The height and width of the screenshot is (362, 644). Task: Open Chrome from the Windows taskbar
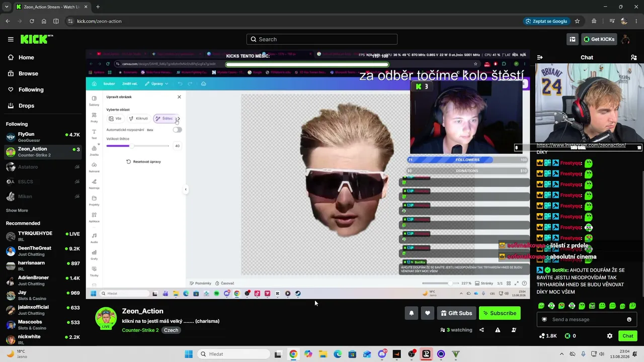pos(293,354)
